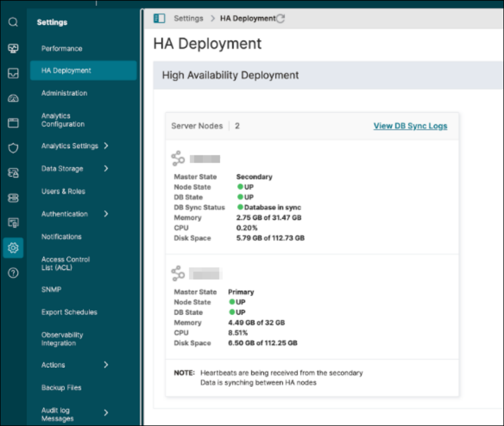Open the Performance settings page
The height and width of the screenshot is (426, 504).
[x=62, y=49]
